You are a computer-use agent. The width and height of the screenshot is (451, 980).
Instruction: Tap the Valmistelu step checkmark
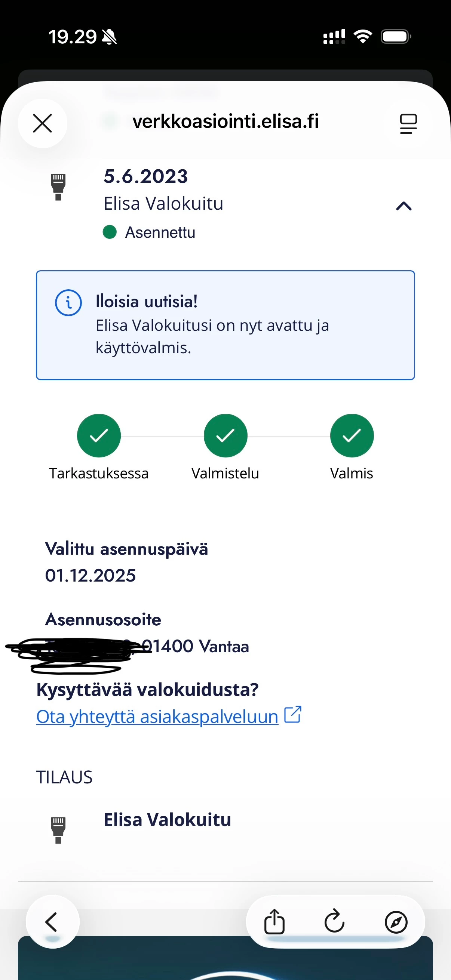(225, 435)
